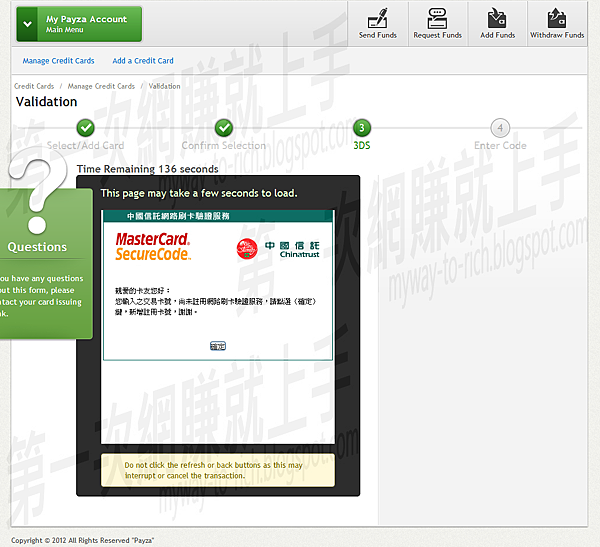The width and height of the screenshot is (600, 547).
Task: Click the Questions heading in side panel
Action: click(37, 247)
